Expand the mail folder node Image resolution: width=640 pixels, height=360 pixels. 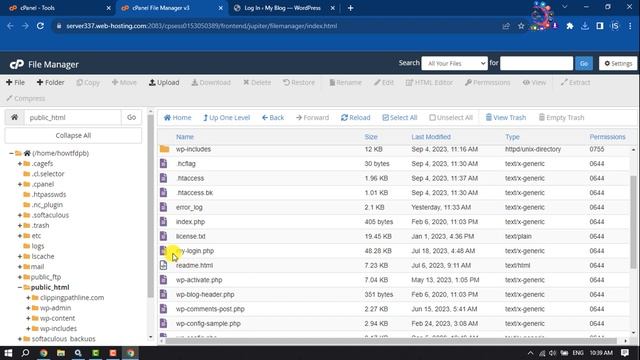(x=20, y=267)
